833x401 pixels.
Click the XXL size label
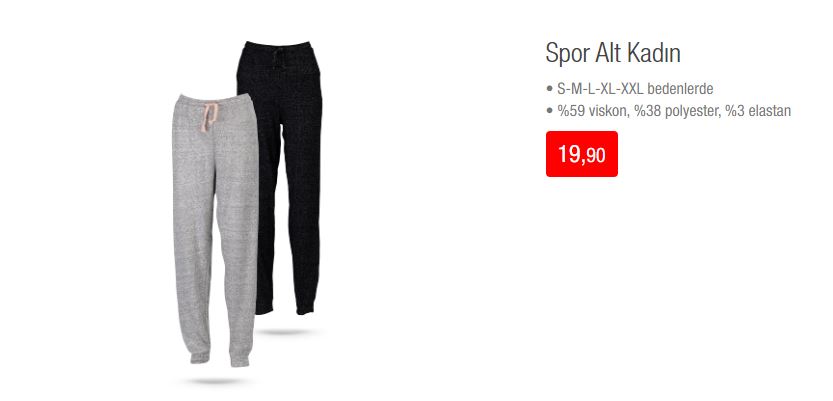tap(631, 89)
